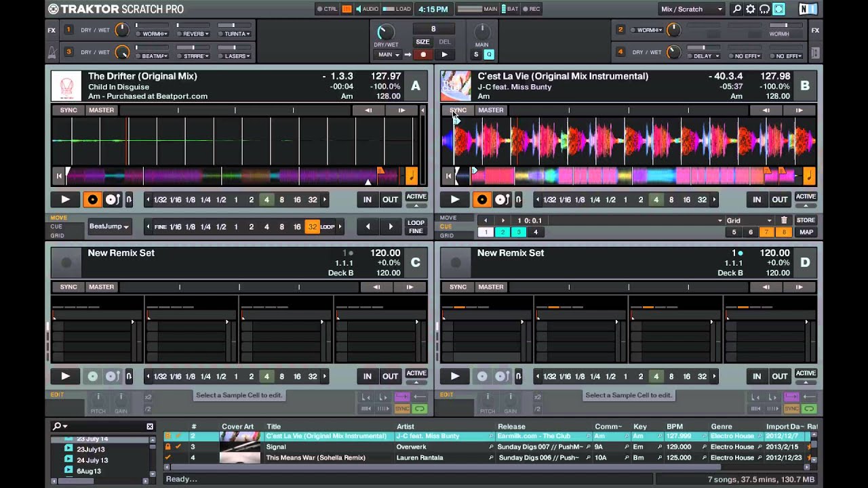
Task: Open the LASERS effect dropdown in FX unit 3
Action: pyautogui.click(x=237, y=56)
